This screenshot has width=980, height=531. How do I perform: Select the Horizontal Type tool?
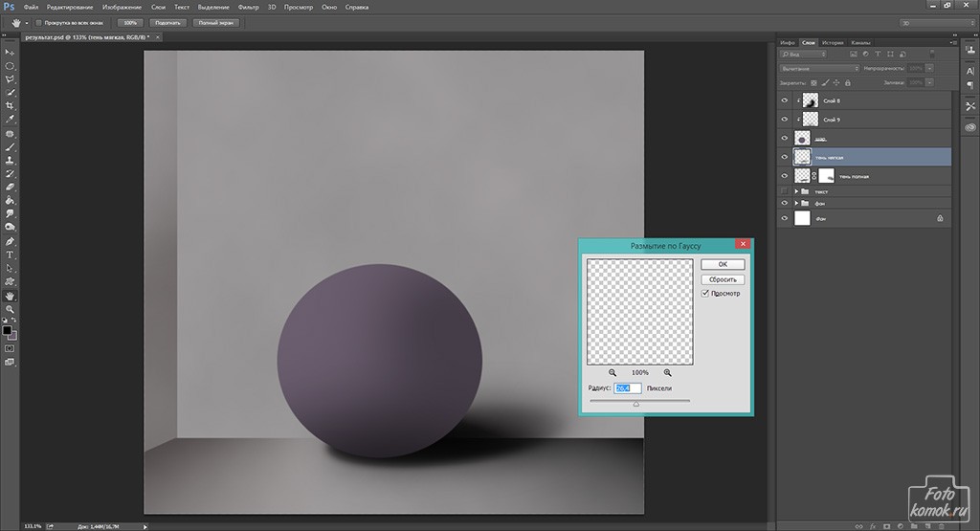[10, 254]
